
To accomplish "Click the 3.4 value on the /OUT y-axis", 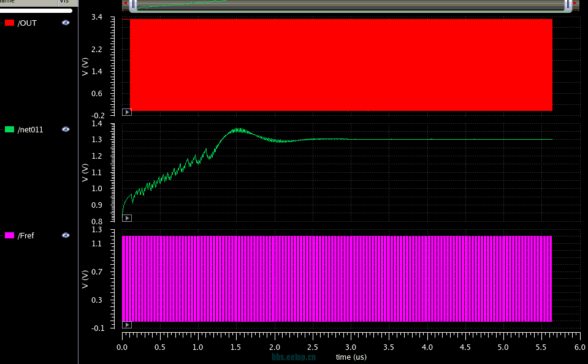I will (x=97, y=17).
